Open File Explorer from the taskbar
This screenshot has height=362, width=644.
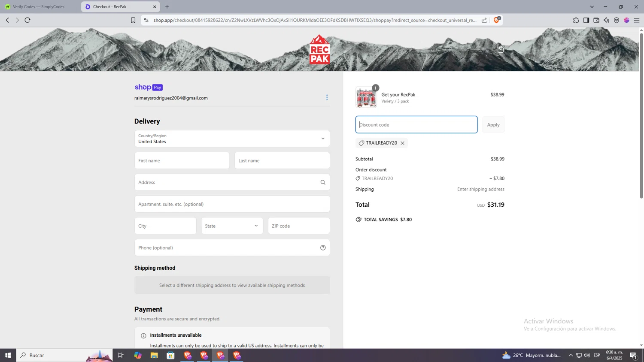(154, 355)
